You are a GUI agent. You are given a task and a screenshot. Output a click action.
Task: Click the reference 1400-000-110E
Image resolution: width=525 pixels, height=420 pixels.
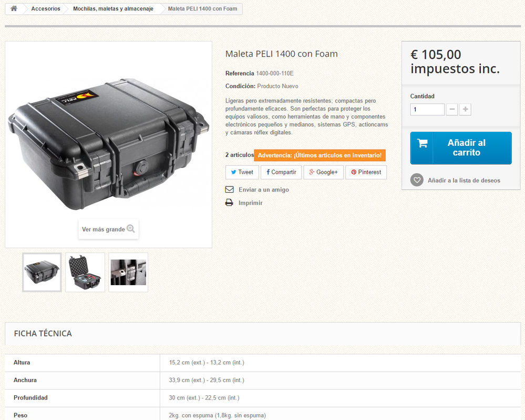(x=274, y=73)
